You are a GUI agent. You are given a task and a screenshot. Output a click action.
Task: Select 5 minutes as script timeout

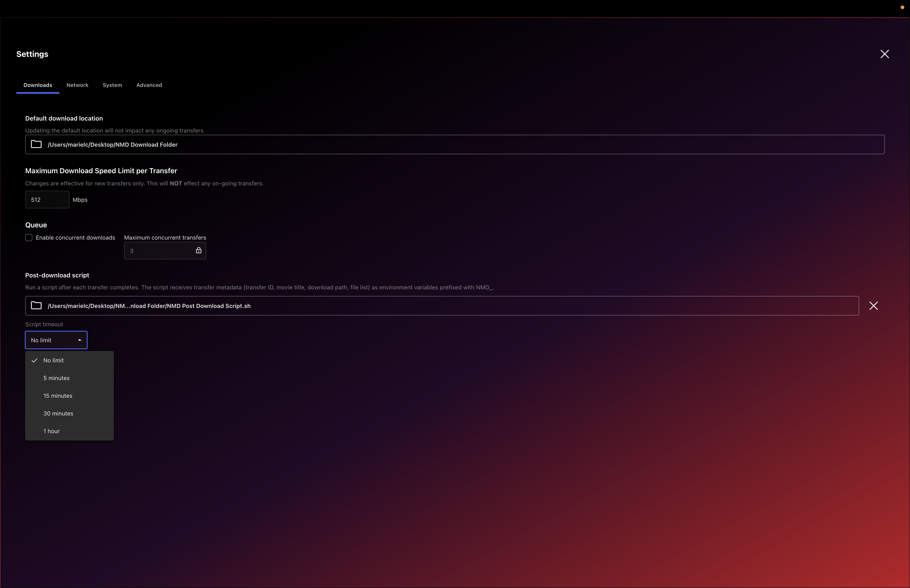[56, 378]
